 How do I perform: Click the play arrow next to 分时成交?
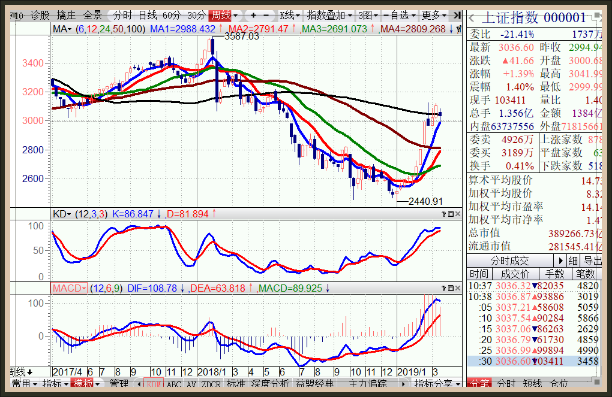560,260
